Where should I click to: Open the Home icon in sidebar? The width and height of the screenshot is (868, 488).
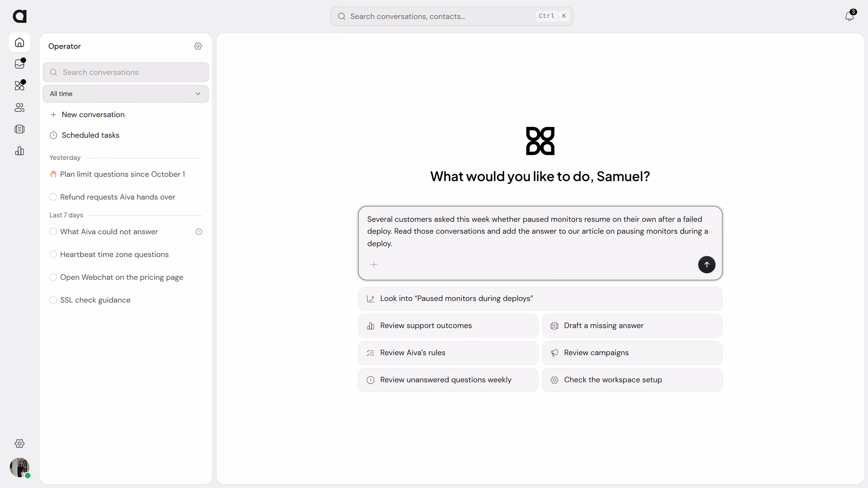coord(20,42)
